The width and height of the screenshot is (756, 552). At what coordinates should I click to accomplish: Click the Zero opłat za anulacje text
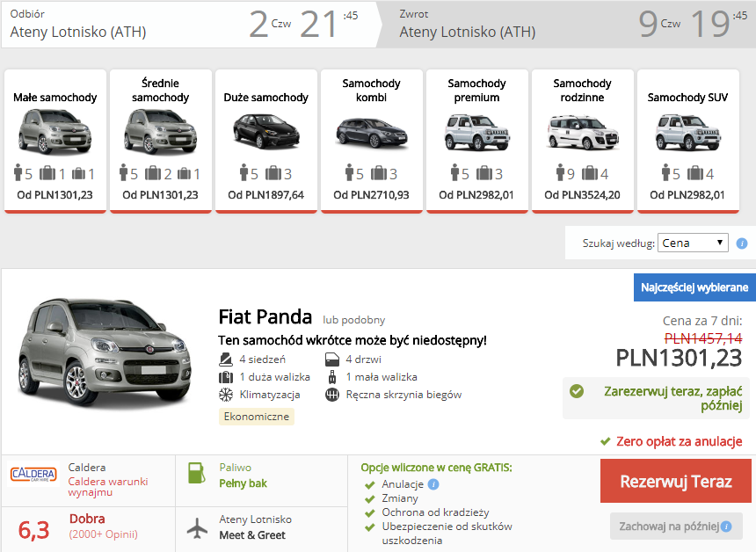click(x=679, y=441)
